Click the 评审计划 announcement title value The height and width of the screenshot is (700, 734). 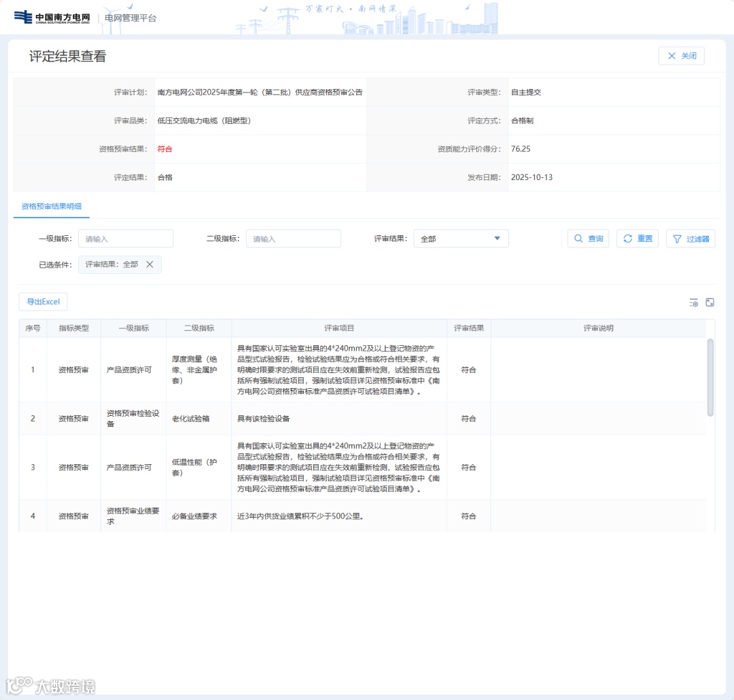[x=260, y=92]
